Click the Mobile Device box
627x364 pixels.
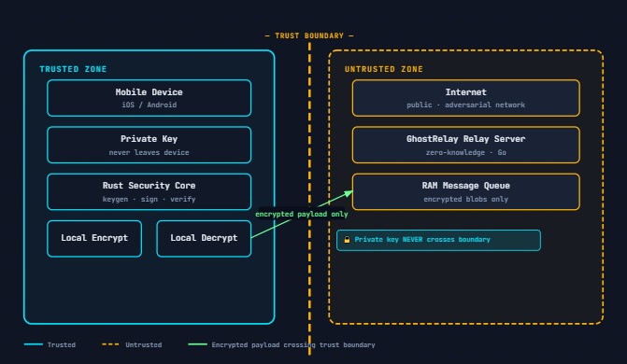pos(150,98)
